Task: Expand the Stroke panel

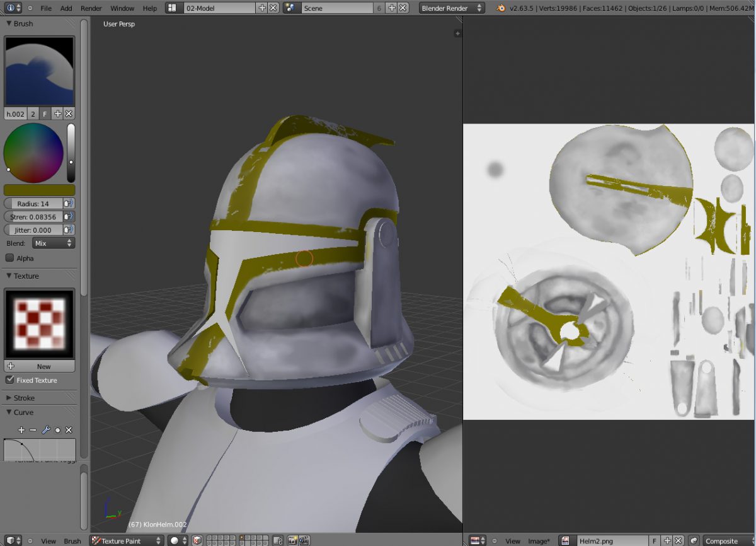Action: click(9, 398)
